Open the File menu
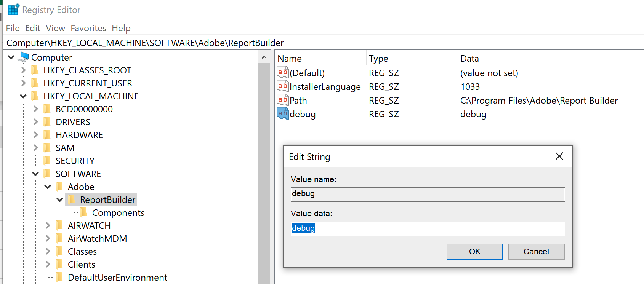Image resolution: width=644 pixels, height=284 pixels. click(x=13, y=28)
